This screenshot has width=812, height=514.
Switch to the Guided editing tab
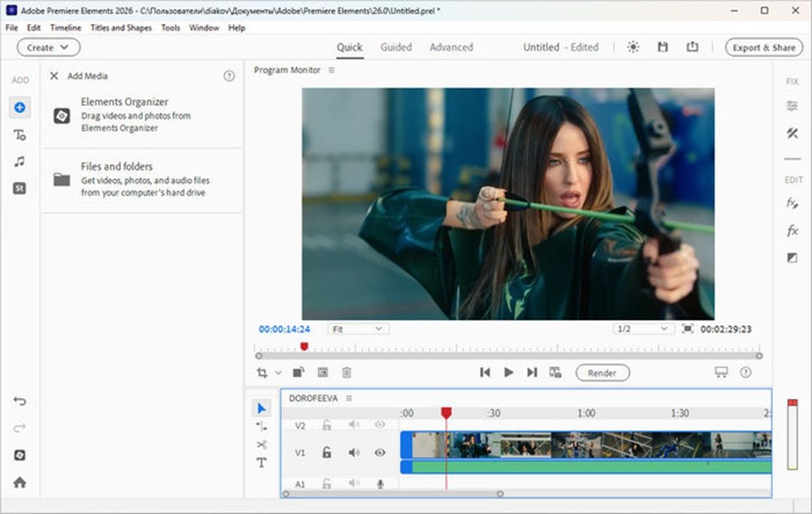(x=396, y=47)
